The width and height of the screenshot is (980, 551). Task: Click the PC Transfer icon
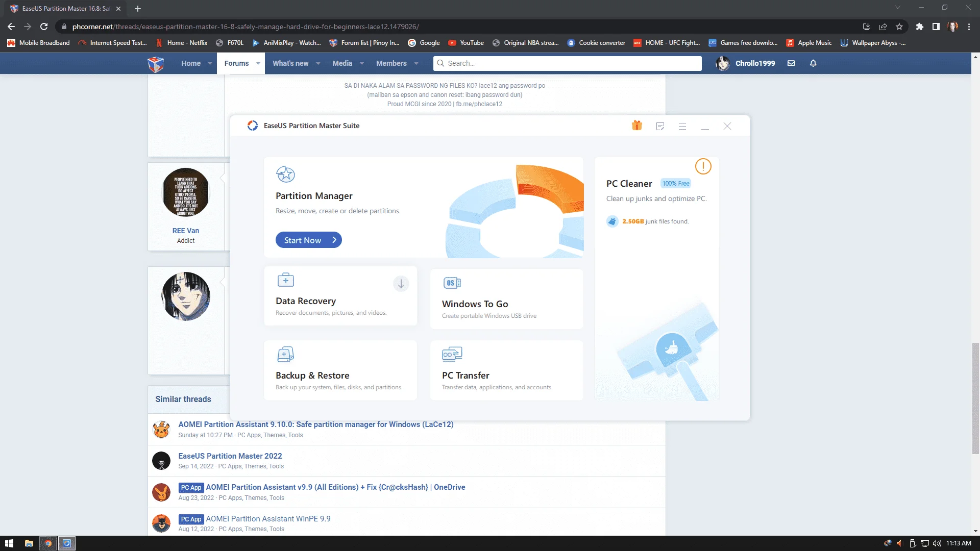(452, 354)
